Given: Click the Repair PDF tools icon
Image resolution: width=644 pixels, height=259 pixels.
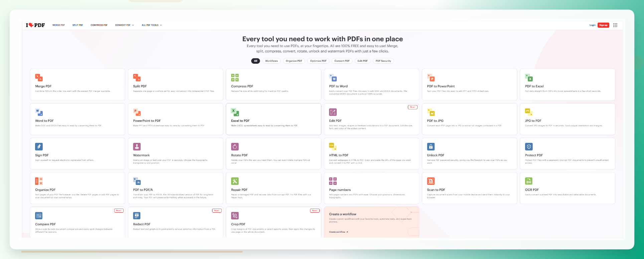Looking at the screenshot, I should coord(235,181).
